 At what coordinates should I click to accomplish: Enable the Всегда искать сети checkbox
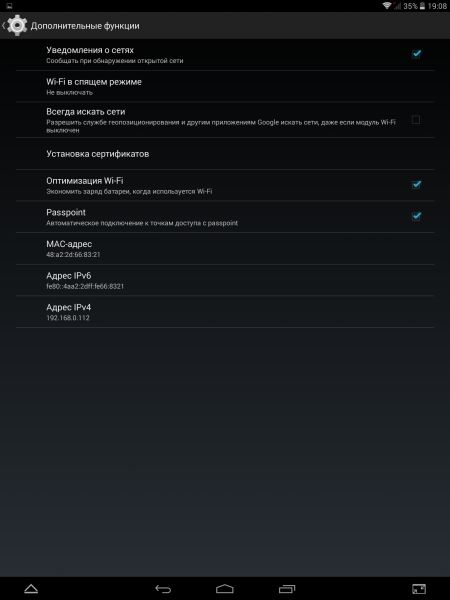pyautogui.click(x=416, y=120)
